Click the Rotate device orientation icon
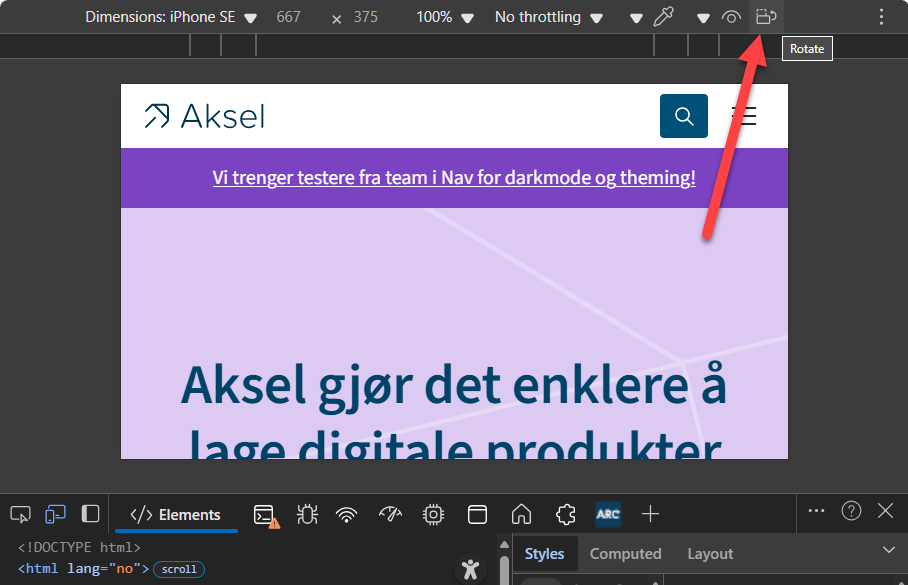 point(765,16)
